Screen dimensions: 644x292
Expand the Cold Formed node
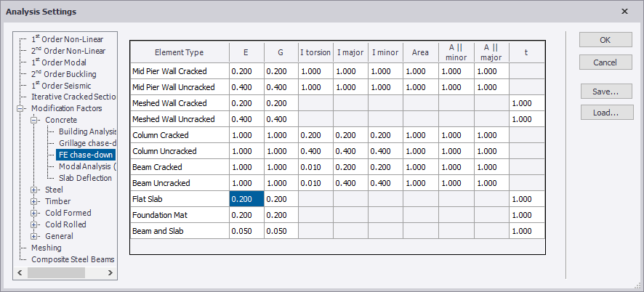pyautogui.click(x=34, y=213)
